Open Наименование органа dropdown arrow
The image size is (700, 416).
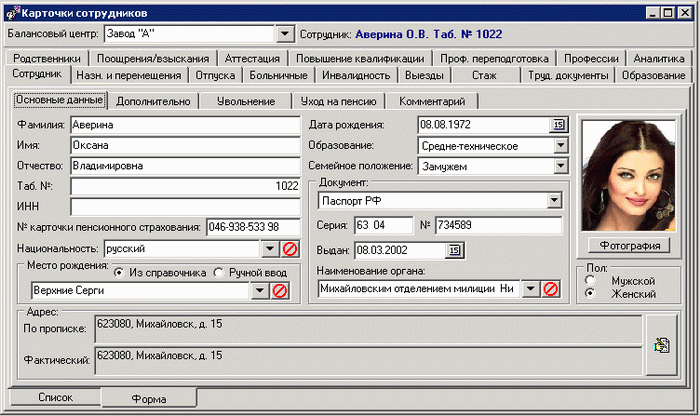[531, 289]
